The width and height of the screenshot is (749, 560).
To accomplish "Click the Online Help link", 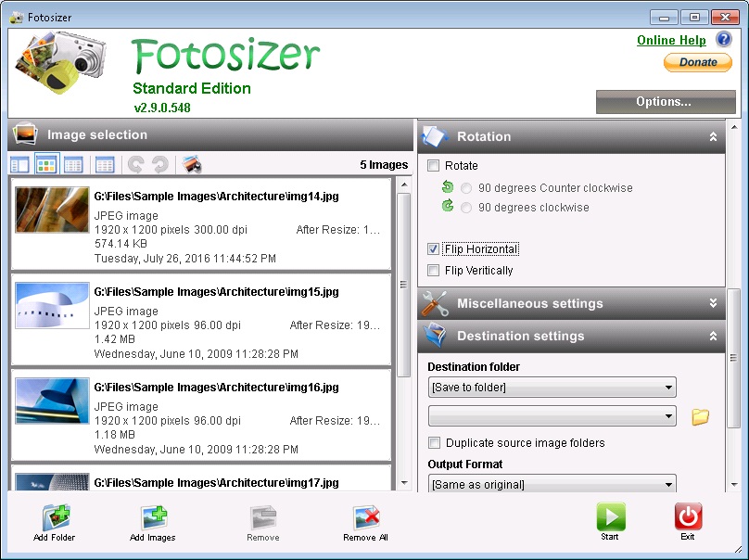I will pyautogui.click(x=670, y=40).
